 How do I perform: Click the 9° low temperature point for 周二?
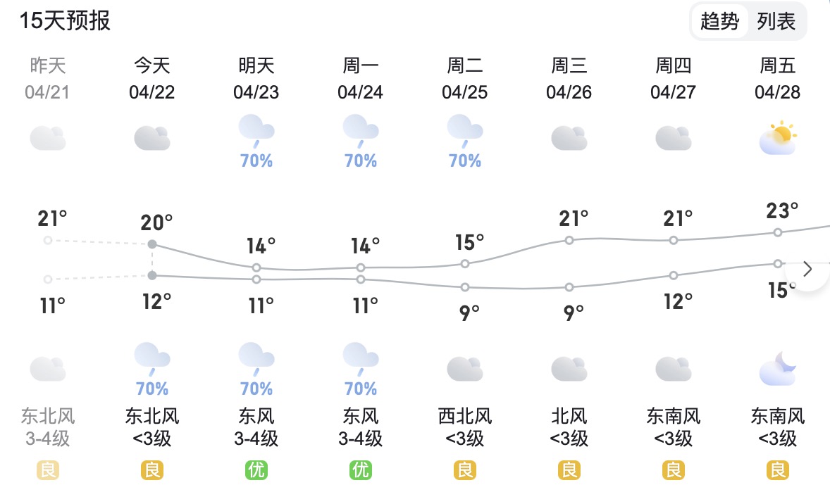coord(465,287)
